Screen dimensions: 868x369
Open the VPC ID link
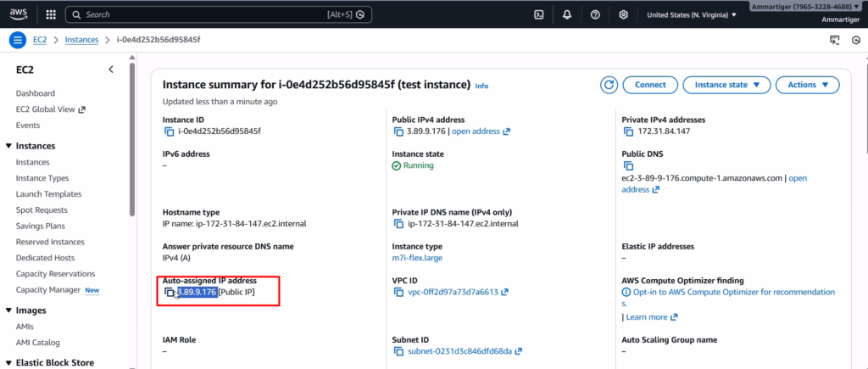click(453, 293)
